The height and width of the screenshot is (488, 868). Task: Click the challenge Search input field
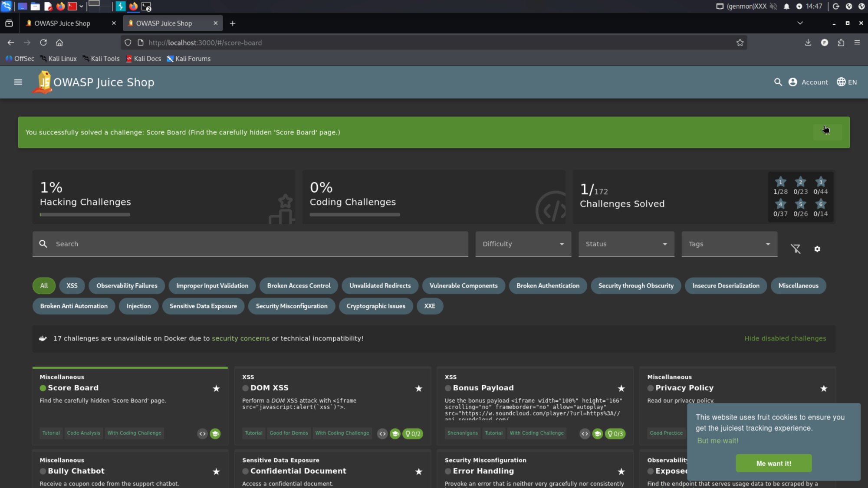[x=250, y=244]
